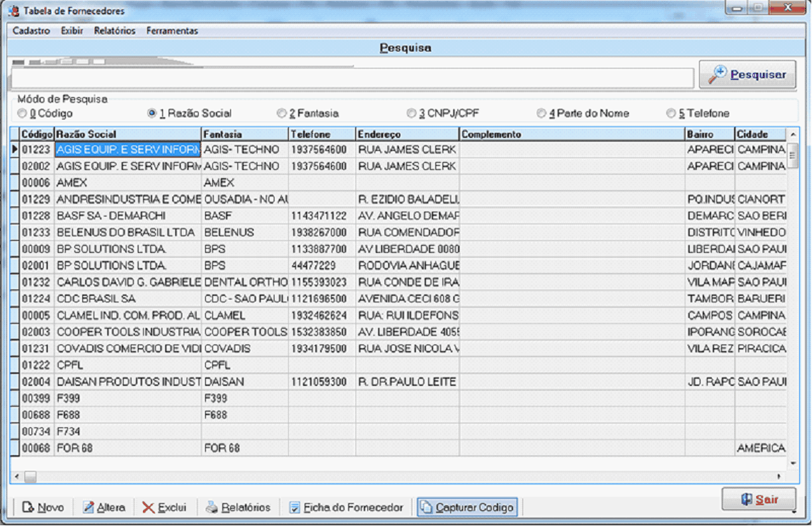Sort by the Razão Social column header
This screenshot has width=812, height=526.
pyautogui.click(x=127, y=134)
